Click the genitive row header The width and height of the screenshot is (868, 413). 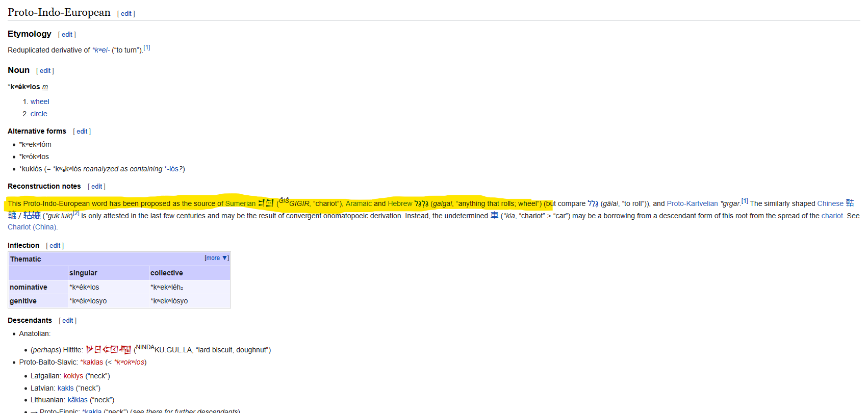[x=38, y=301]
